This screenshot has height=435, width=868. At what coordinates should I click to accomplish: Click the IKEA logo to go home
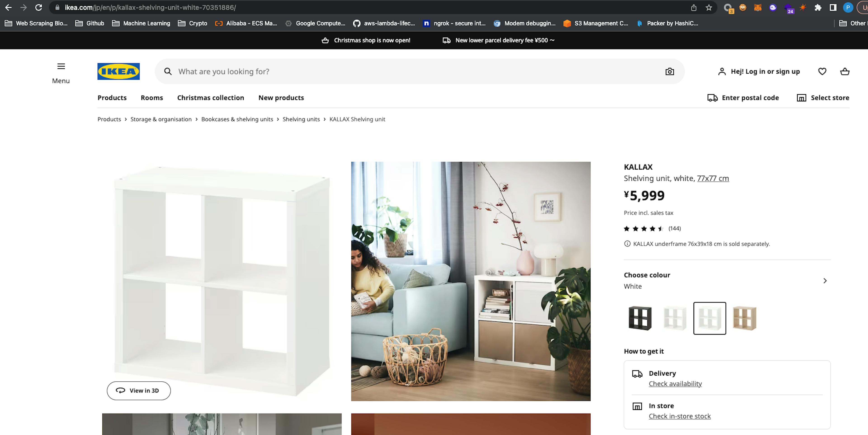(118, 71)
